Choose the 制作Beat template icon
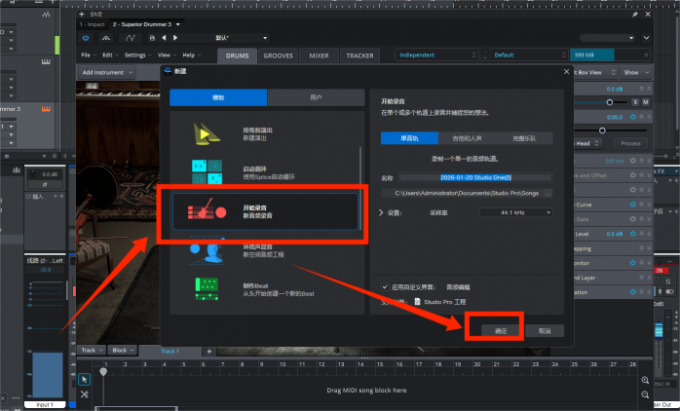Viewport: 680px width, 411px height. [208, 289]
